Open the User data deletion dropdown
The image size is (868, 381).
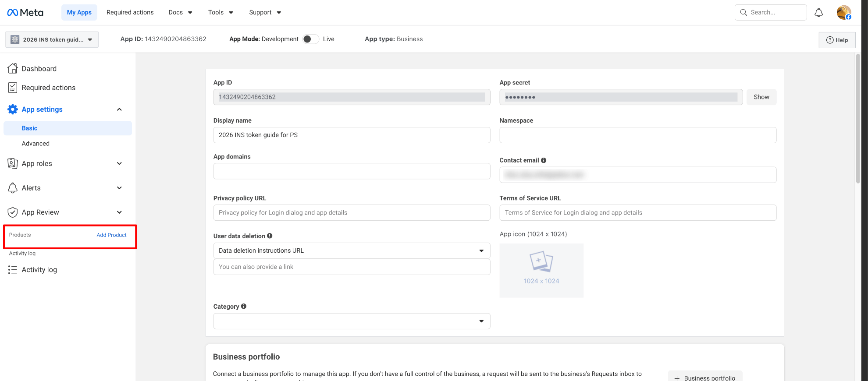tap(351, 250)
